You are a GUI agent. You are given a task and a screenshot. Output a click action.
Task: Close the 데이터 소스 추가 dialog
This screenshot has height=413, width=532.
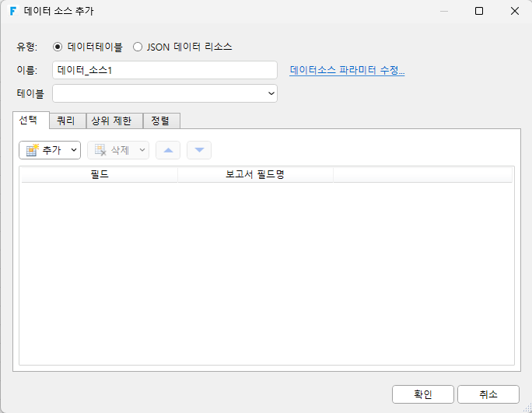coord(515,11)
